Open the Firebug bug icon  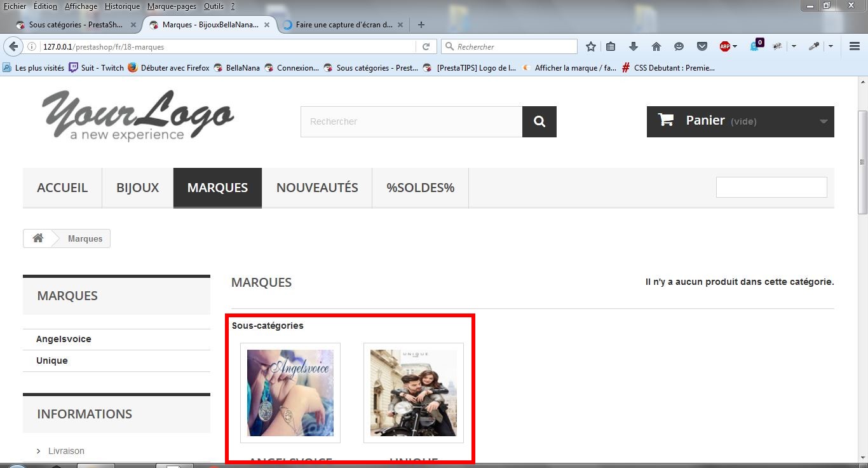(777, 46)
